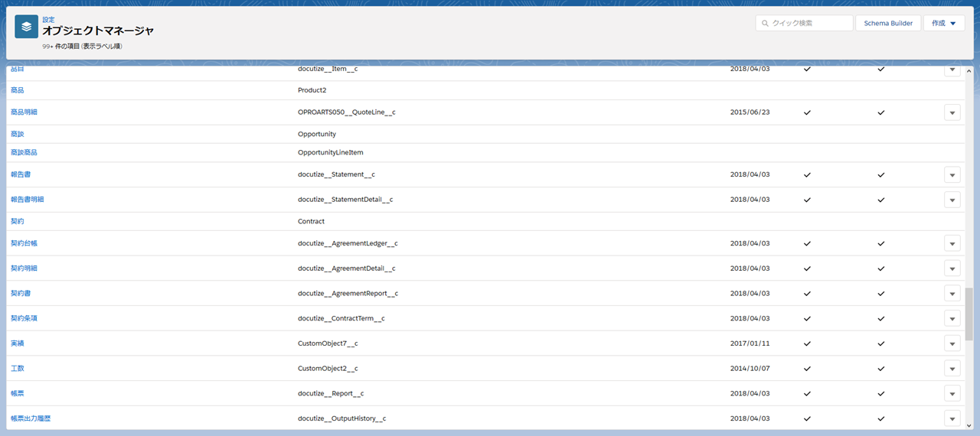Show row actions for 契約明細
This screenshot has height=436, width=980.
pos(952,268)
